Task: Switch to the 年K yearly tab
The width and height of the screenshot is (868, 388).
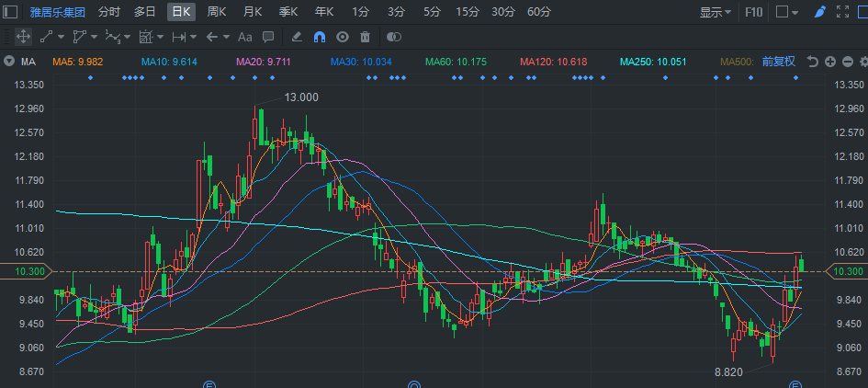Action: click(x=324, y=12)
